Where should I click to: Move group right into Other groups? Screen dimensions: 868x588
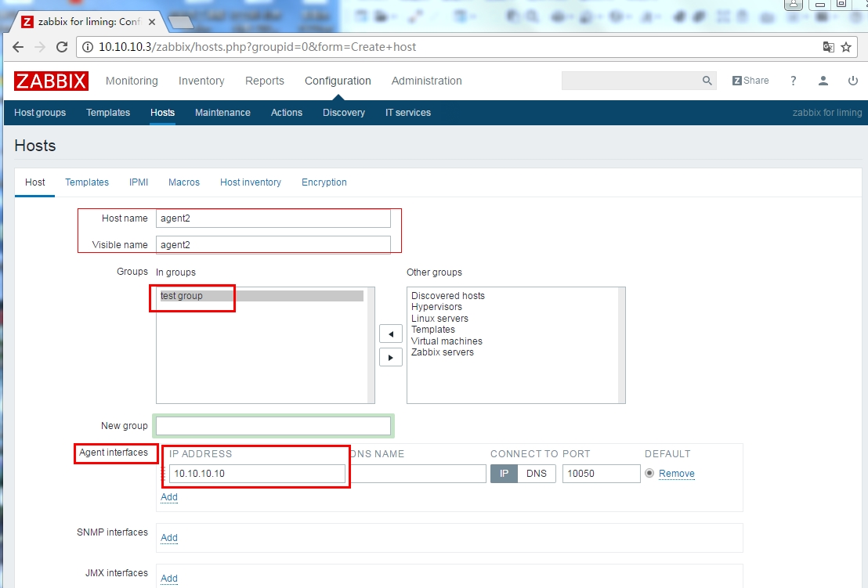pyautogui.click(x=391, y=357)
